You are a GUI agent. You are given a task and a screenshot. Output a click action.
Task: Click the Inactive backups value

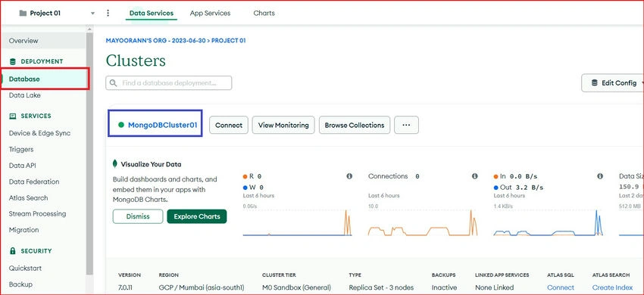point(444,287)
